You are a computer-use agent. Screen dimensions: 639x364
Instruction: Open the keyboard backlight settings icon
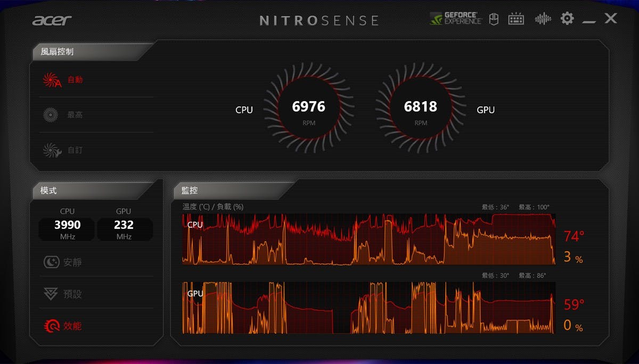516,19
